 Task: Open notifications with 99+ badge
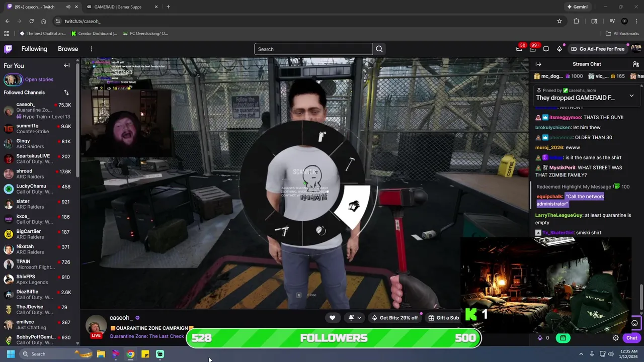[x=533, y=49]
